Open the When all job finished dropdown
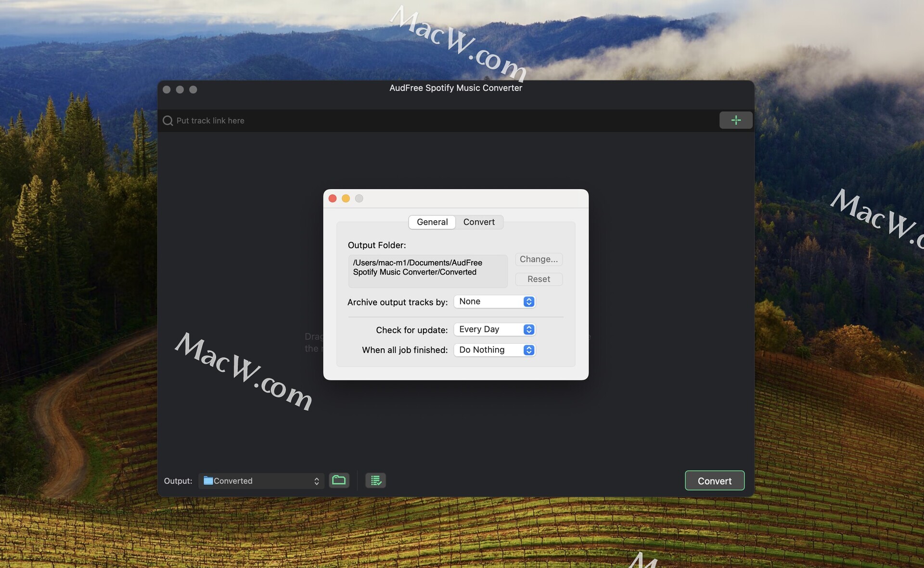The height and width of the screenshot is (568, 924). (495, 350)
